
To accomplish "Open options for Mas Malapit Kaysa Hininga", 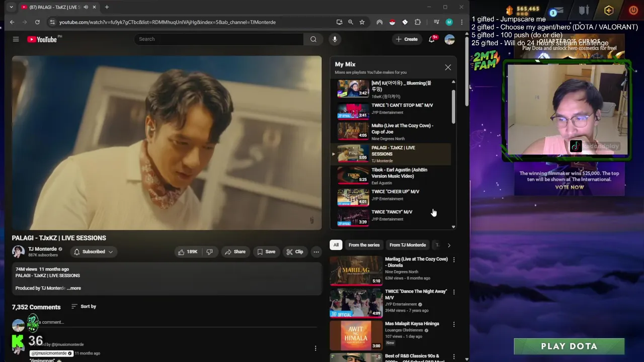I will point(454,324).
